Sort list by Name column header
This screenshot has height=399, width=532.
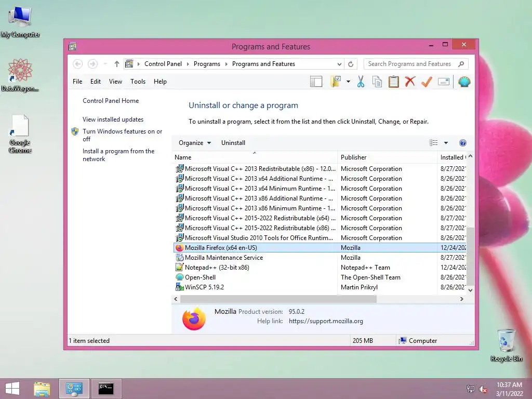255,157
